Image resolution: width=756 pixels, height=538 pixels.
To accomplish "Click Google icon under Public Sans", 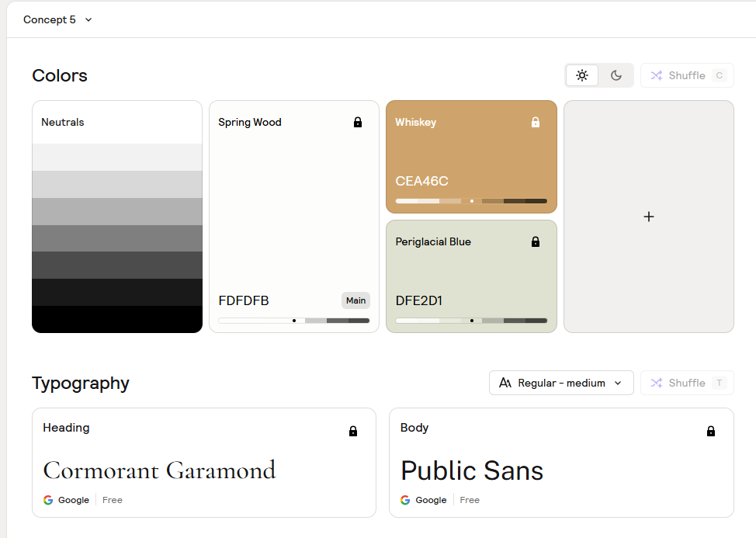I will [405, 500].
